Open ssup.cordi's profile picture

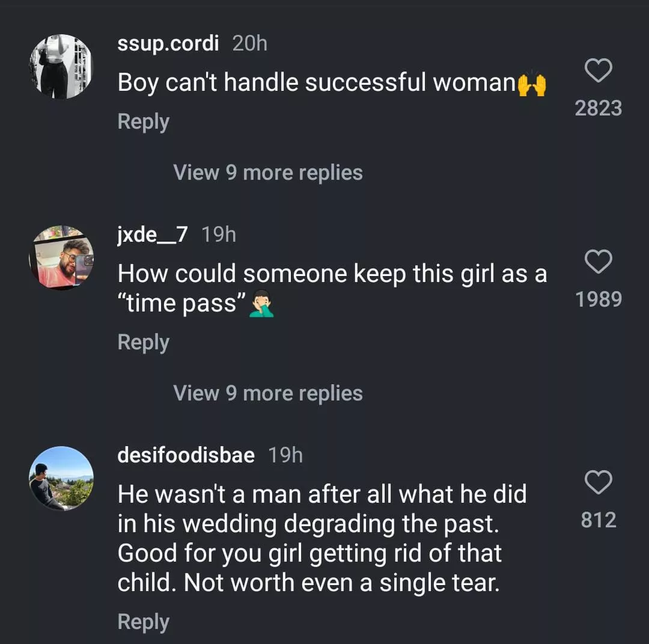(x=61, y=67)
